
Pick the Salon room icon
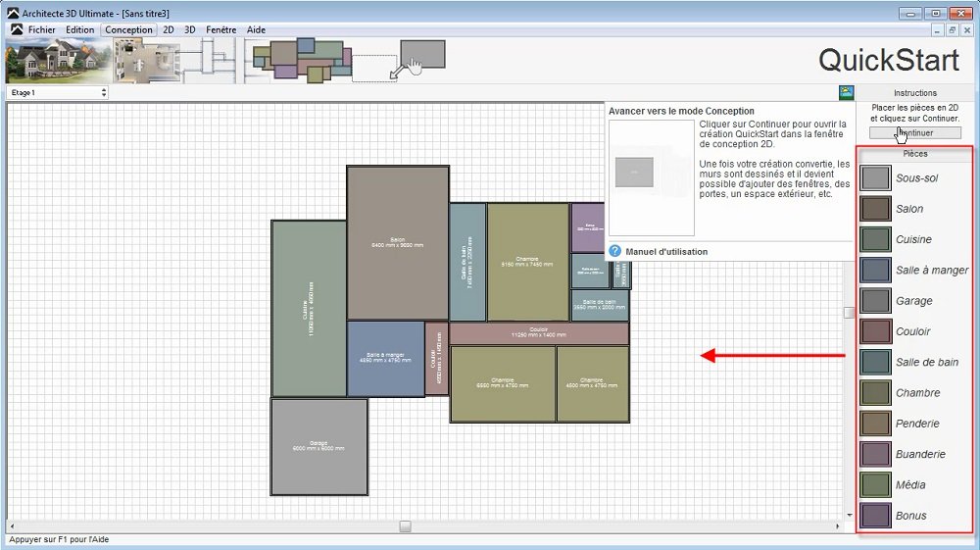click(x=875, y=209)
